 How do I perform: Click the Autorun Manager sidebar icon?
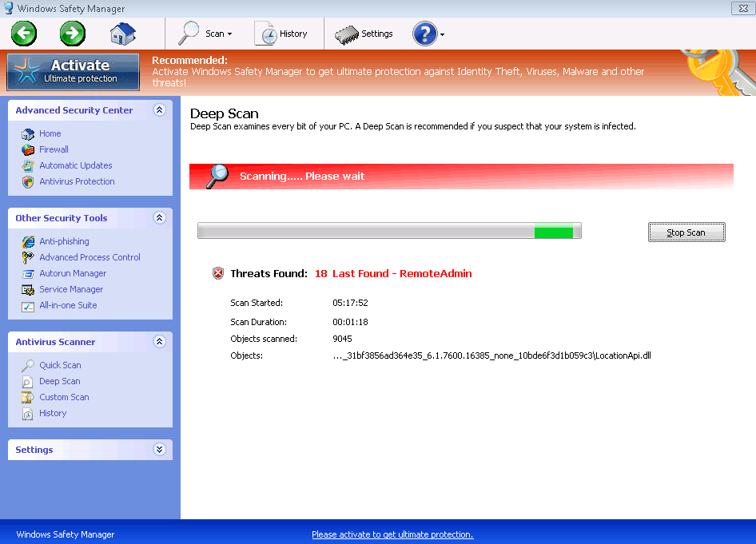coord(28,273)
